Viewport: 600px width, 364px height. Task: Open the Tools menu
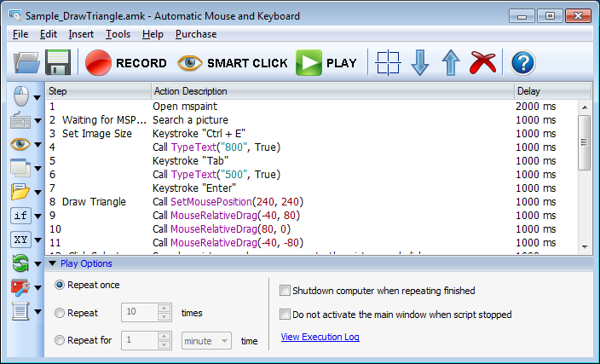118,34
